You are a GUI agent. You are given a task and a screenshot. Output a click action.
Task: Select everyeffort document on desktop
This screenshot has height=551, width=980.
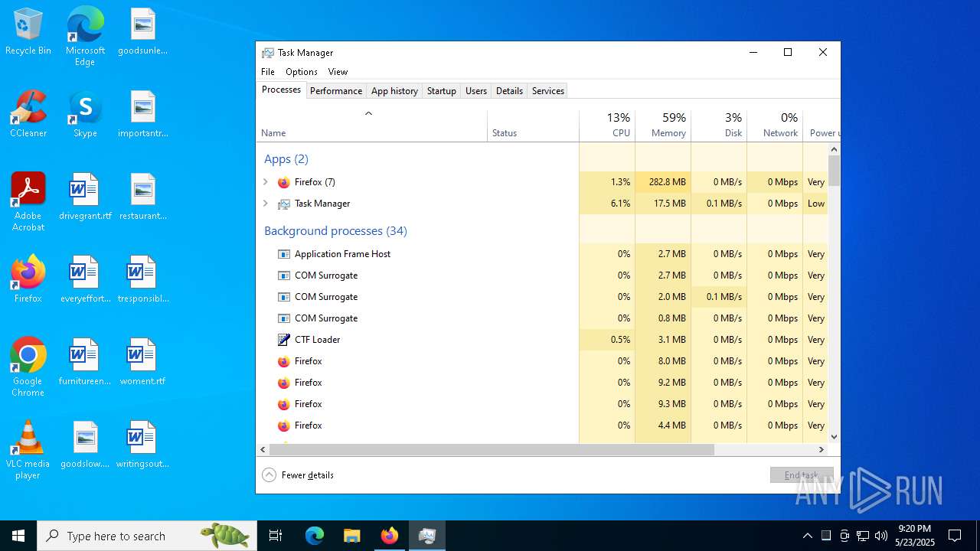(85, 279)
